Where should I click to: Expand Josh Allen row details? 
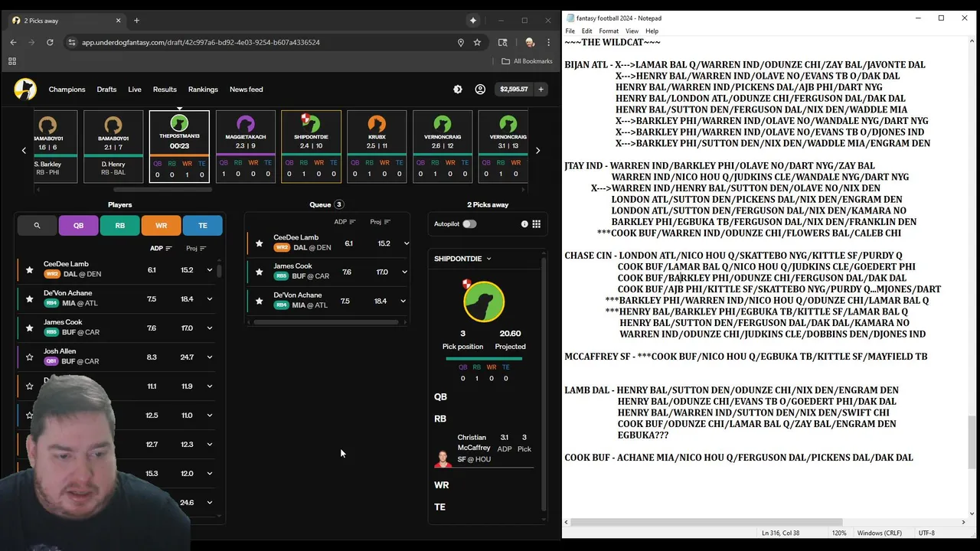point(209,357)
